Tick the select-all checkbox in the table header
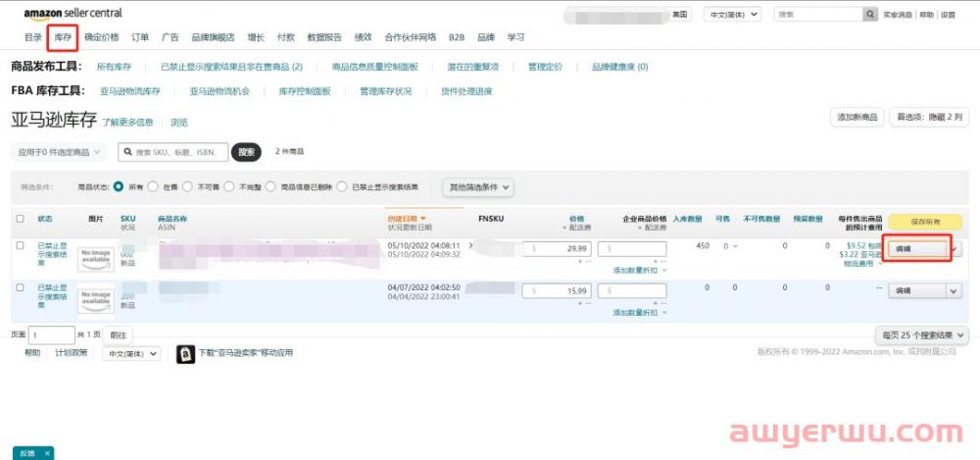The height and width of the screenshot is (460, 980). [x=21, y=219]
